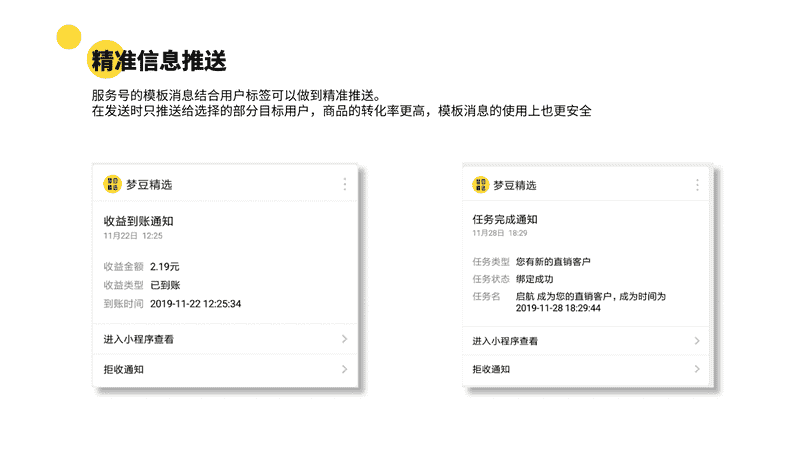Image resolution: width=800 pixels, height=450 pixels.
Task: Click chevron beside 拒收通知 in 任务完成通知 card
Action: [697, 369]
